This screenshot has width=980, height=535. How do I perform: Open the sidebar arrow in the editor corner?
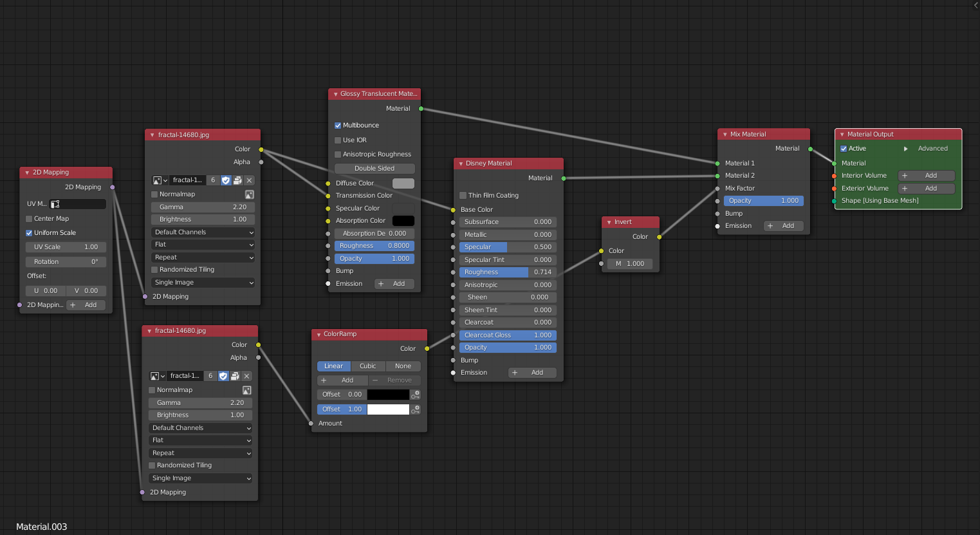(x=975, y=5)
